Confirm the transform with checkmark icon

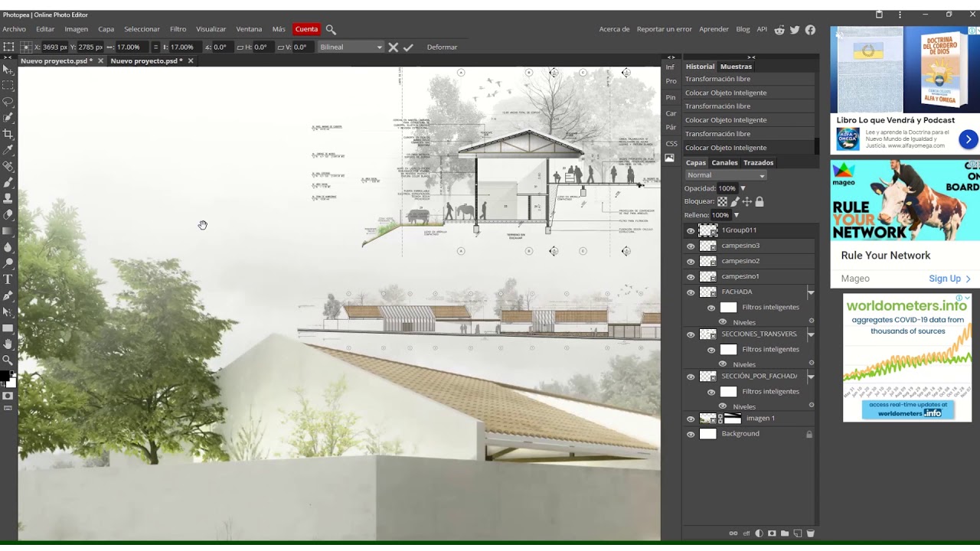(x=408, y=47)
